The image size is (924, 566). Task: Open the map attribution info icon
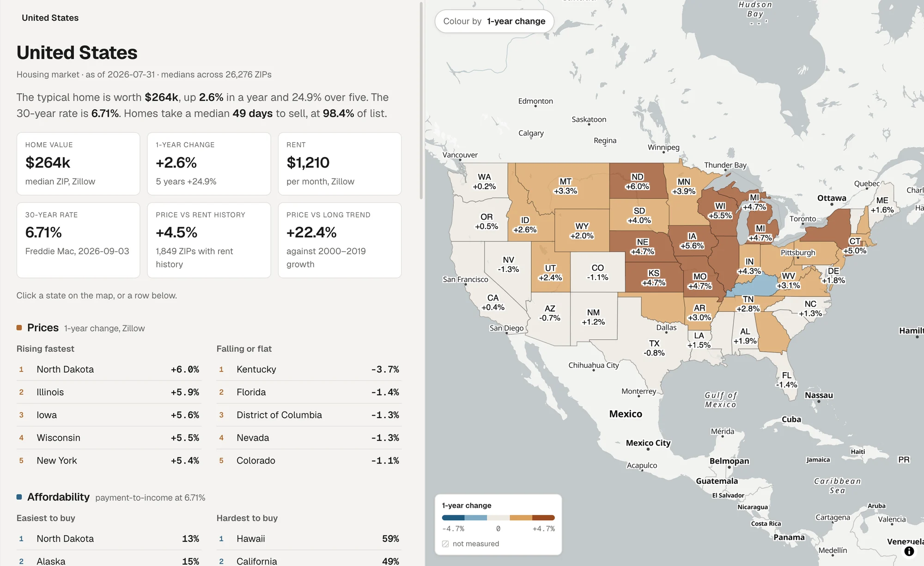pyautogui.click(x=909, y=551)
